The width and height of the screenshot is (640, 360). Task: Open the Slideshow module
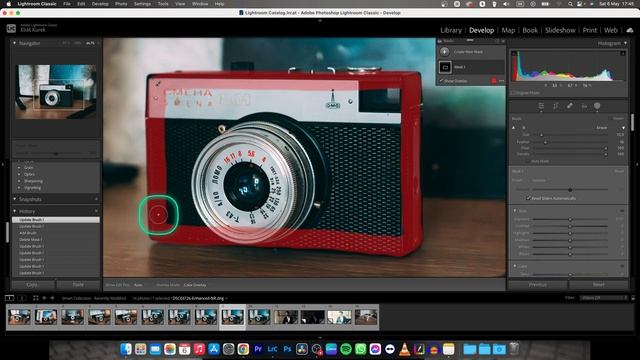click(x=560, y=30)
